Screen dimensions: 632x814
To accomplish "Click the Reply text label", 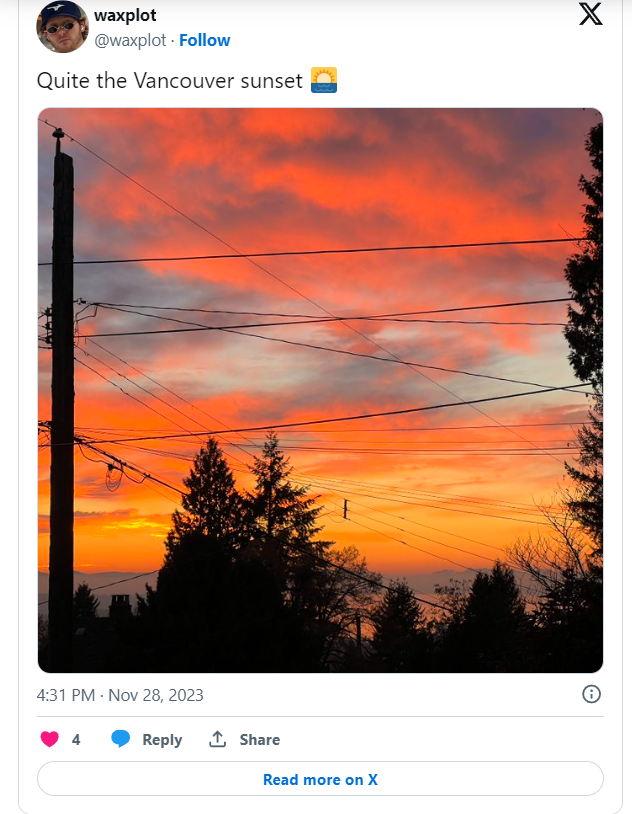I will click(x=163, y=740).
